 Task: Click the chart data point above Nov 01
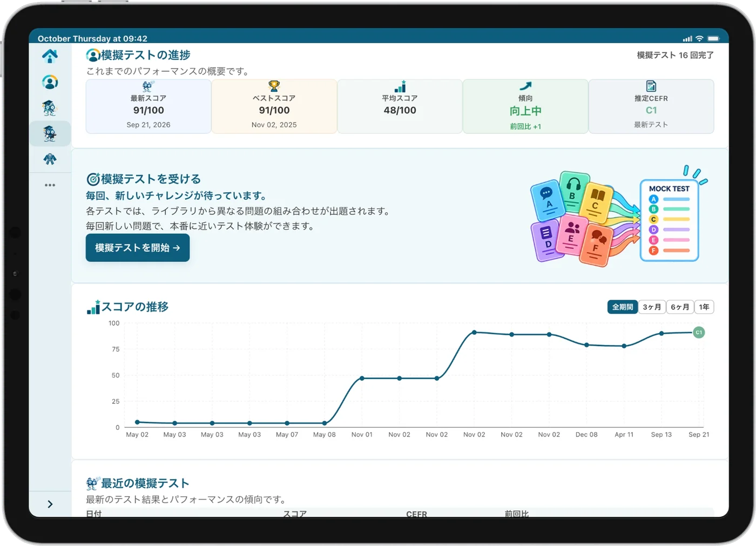tap(362, 378)
